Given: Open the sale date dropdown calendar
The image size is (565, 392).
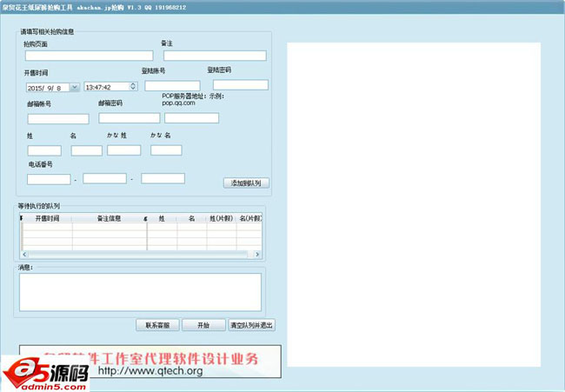Looking at the screenshot, I should coord(74,87).
